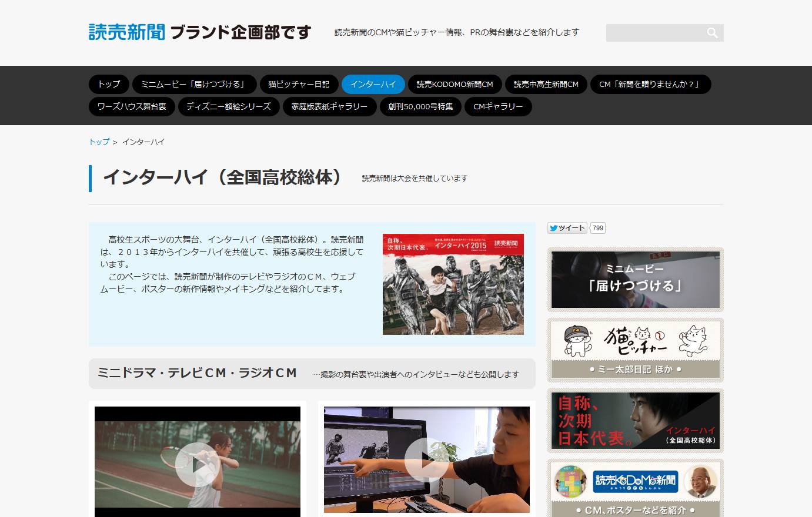812x517 pixels.
Task: Open the インターハイ2015 poster image
Action: coord(453,284)
